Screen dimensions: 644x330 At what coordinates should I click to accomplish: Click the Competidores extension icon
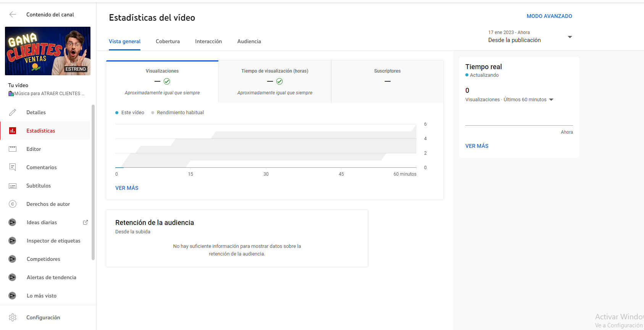(13, 259)
